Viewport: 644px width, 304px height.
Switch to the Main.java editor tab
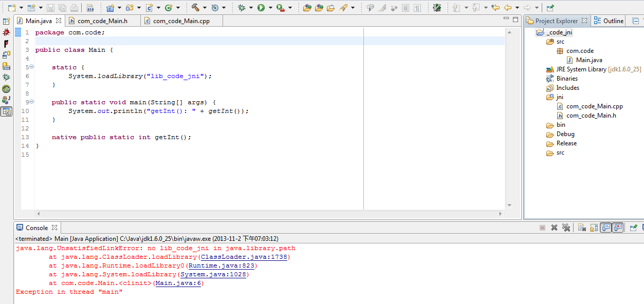39,21
